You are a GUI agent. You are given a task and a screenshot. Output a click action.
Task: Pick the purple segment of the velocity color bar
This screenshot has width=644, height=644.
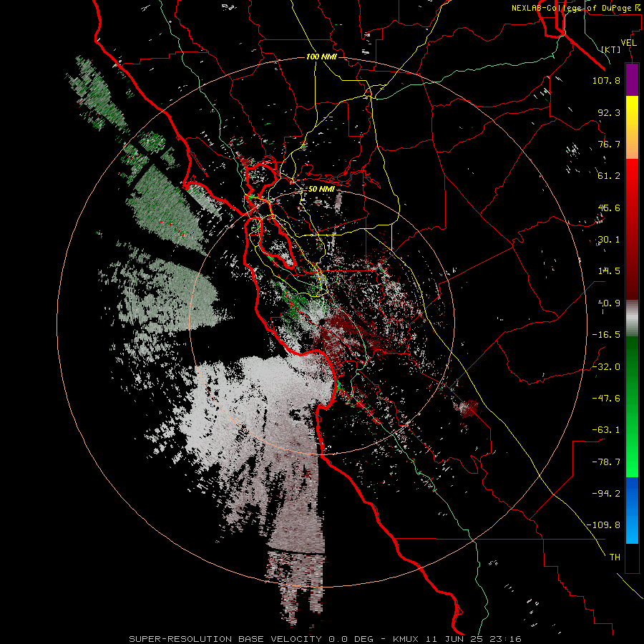(632, 79)
